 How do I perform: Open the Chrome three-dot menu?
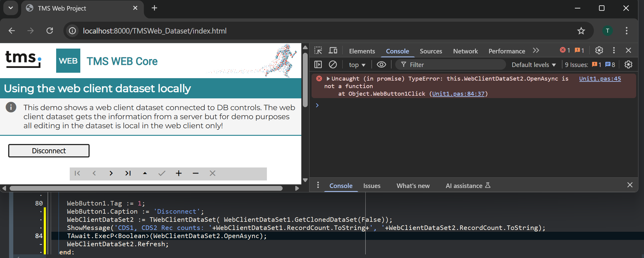626,31
